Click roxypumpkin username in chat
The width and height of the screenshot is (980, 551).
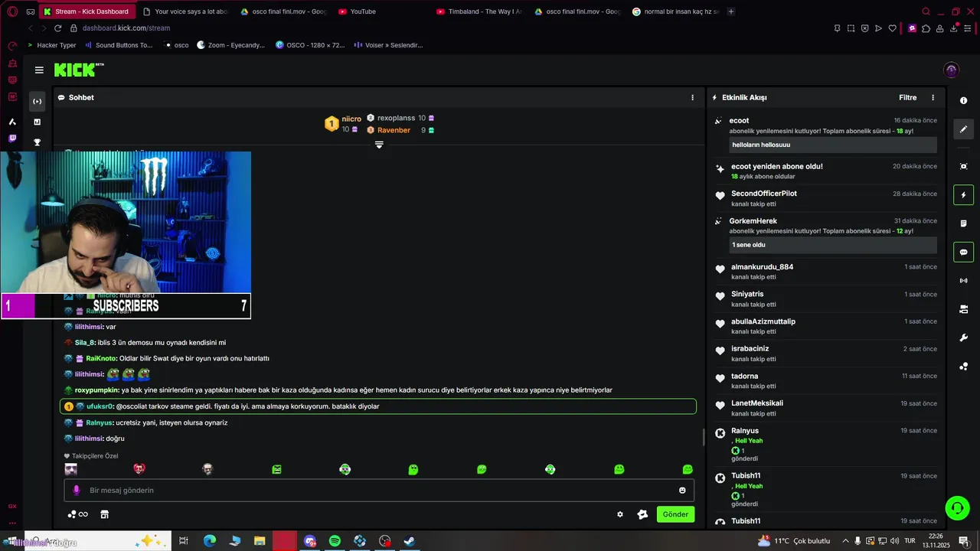pyautogui.click(x=96, y=390)
